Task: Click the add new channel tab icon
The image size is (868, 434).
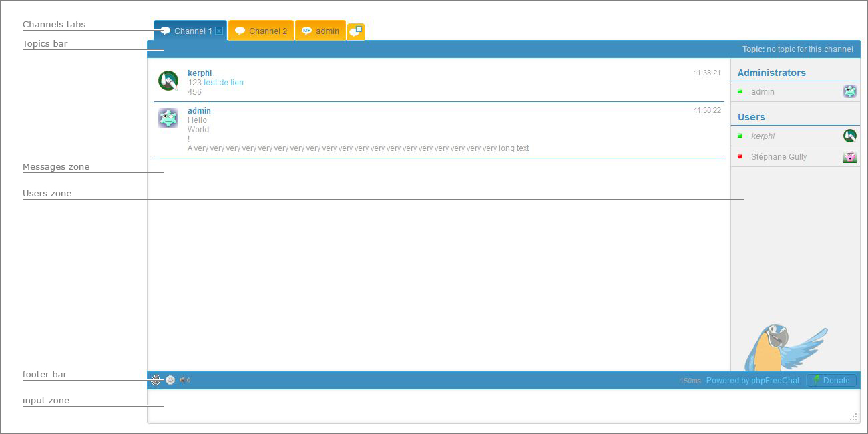Action: [356, 31]
